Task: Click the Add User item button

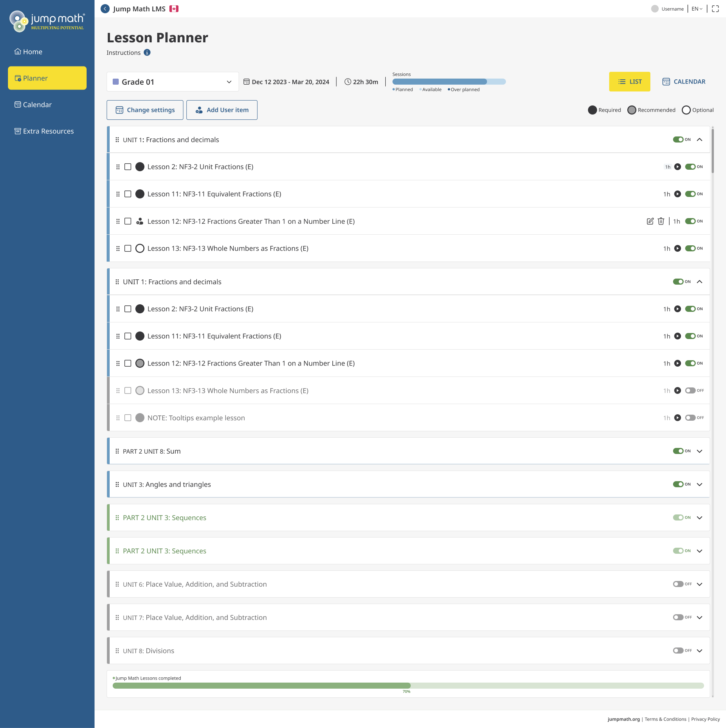Action: [222, 110]
